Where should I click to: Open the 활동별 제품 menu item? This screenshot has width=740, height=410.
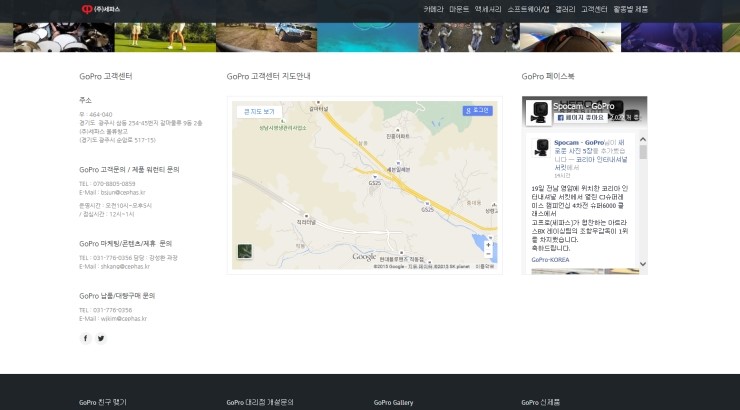pyautogui.click(x=631, y=9)
